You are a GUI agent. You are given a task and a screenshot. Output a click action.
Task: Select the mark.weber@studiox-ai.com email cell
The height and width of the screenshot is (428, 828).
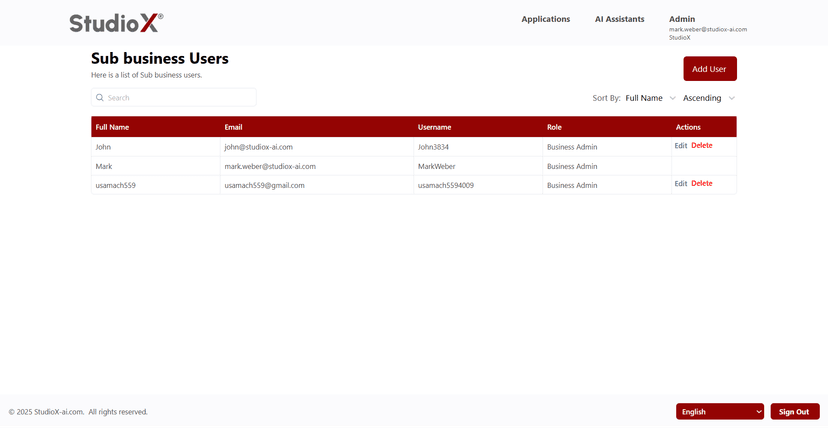point(270,166)
